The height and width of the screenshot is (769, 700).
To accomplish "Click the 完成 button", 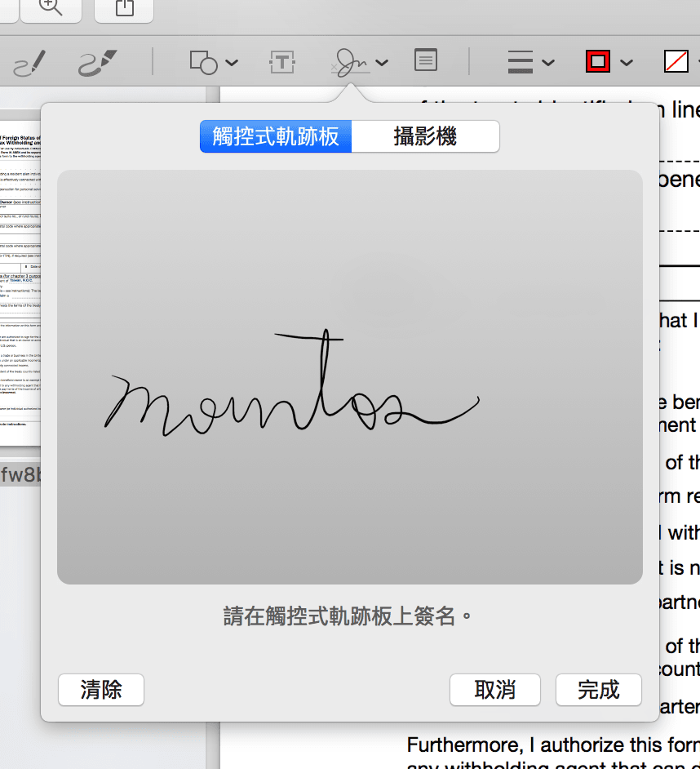I will pos(599,690).
